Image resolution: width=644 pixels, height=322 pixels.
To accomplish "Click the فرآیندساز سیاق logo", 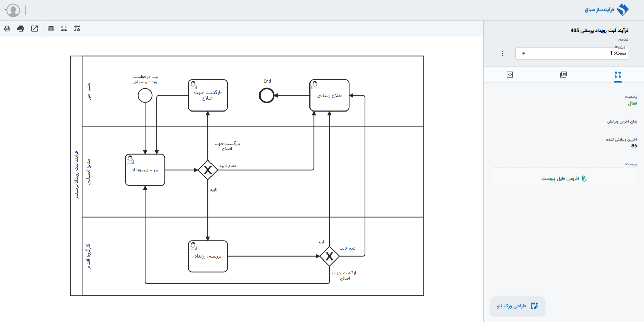I will coord(607,10).
